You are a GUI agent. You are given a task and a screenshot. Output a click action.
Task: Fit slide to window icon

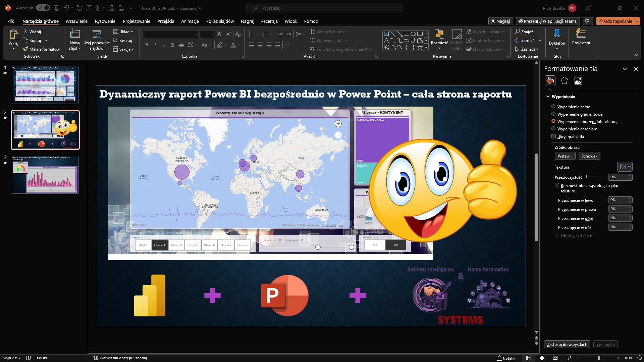pyautogui.click(x=640, y=358)
